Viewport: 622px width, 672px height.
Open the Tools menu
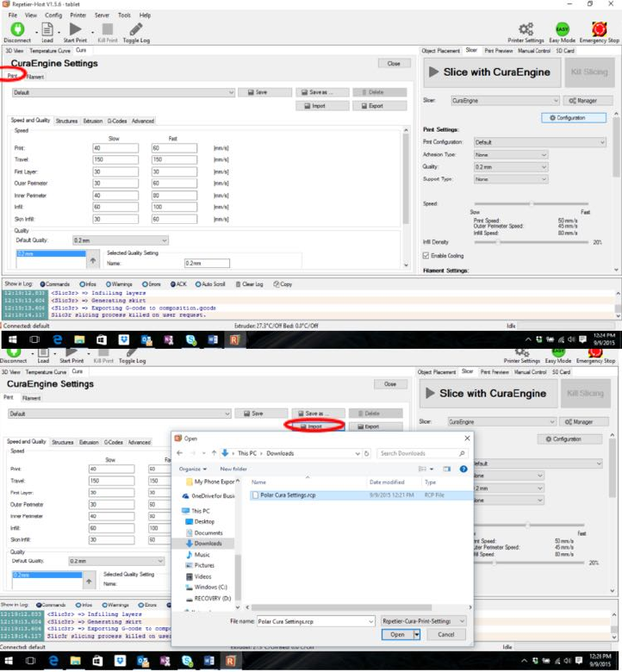click(124, 15)
